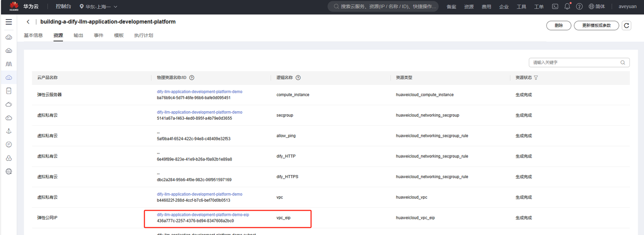Open the dify-llm-application-development-platform-demo-eip link
This screenshot has width=644, height=235.
pos(203,215)
